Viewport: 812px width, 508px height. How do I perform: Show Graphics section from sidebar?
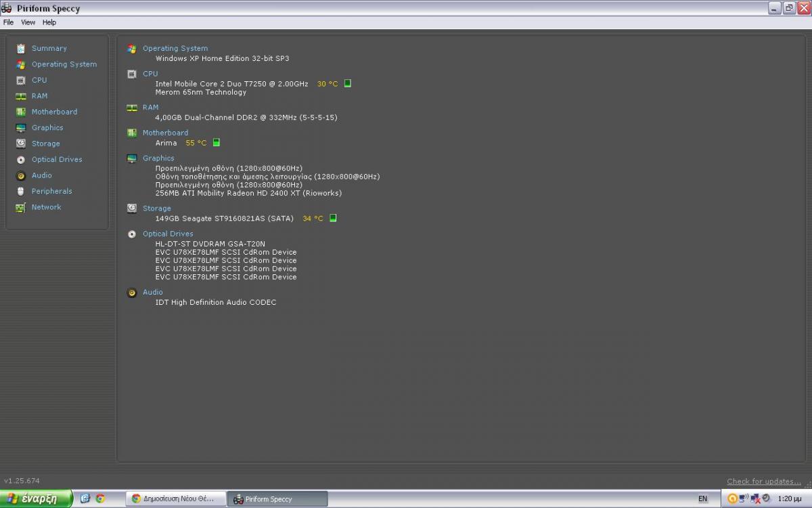coord(47,128)
